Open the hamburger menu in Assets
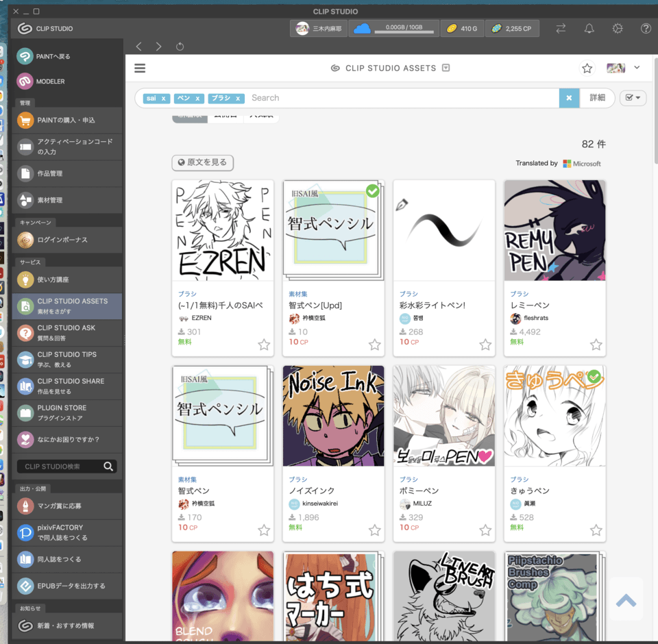 point(140,68)
